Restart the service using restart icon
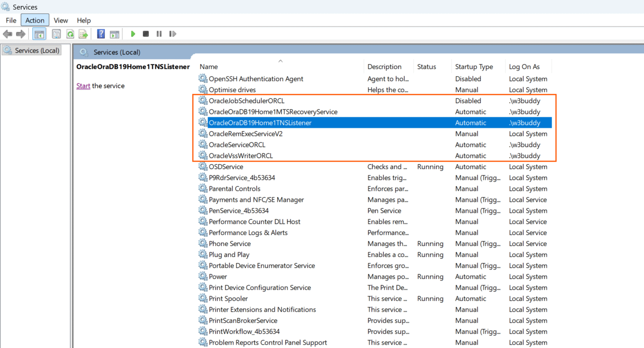 (x=173, y=34)
